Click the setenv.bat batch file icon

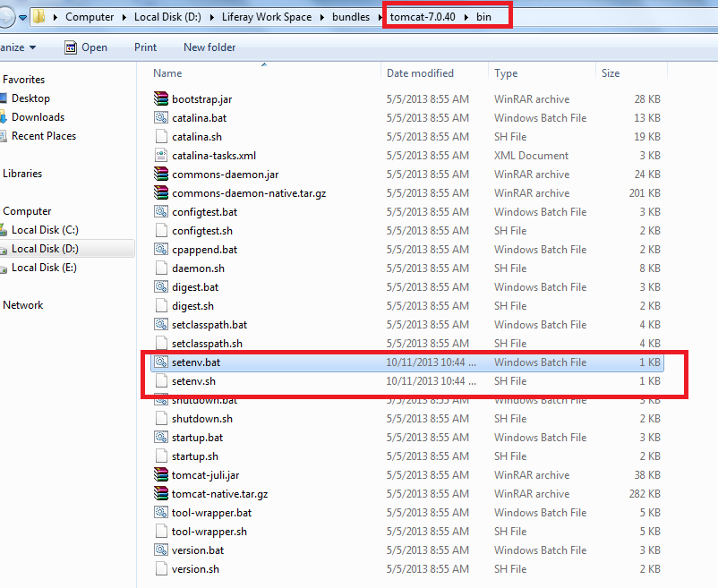(x=161, y=362)
